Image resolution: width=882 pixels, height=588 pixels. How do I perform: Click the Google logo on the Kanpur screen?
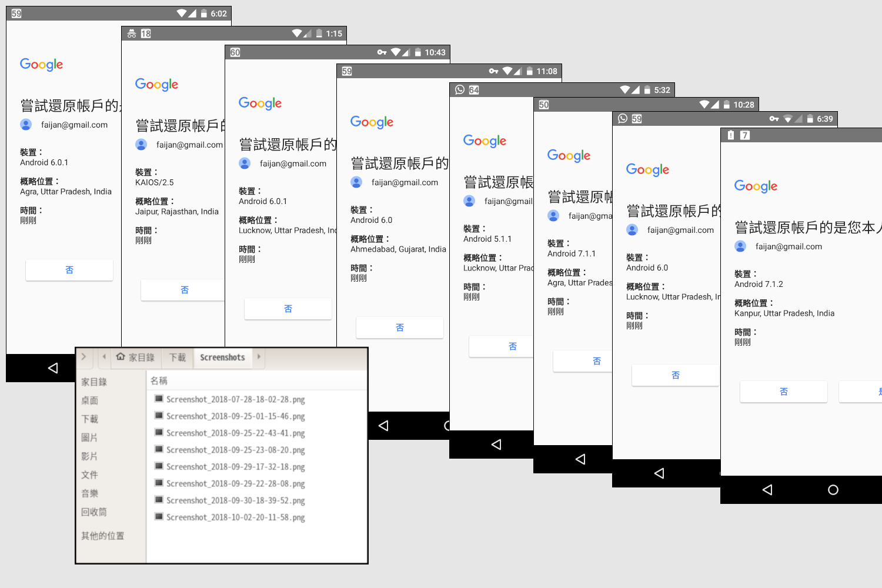[756, 186]
